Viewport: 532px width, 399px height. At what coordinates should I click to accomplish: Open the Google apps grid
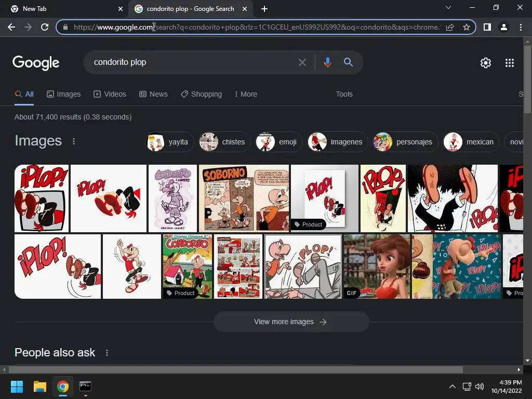(510, 63)
